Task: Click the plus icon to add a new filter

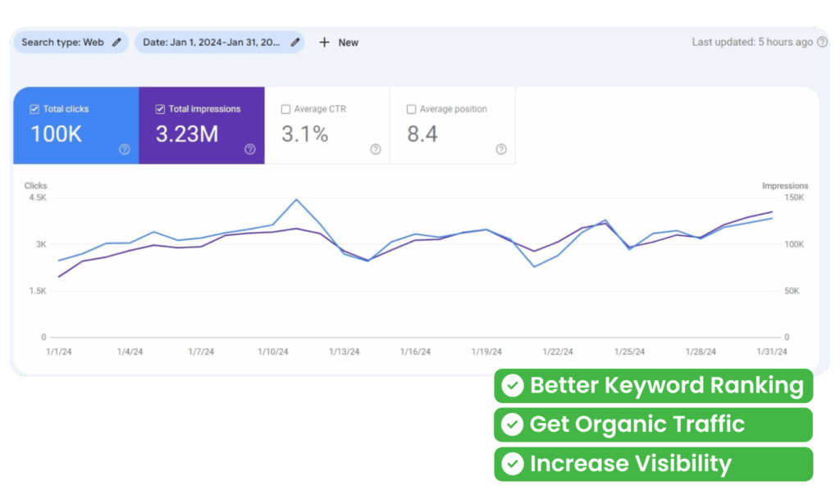Action: 324,43
